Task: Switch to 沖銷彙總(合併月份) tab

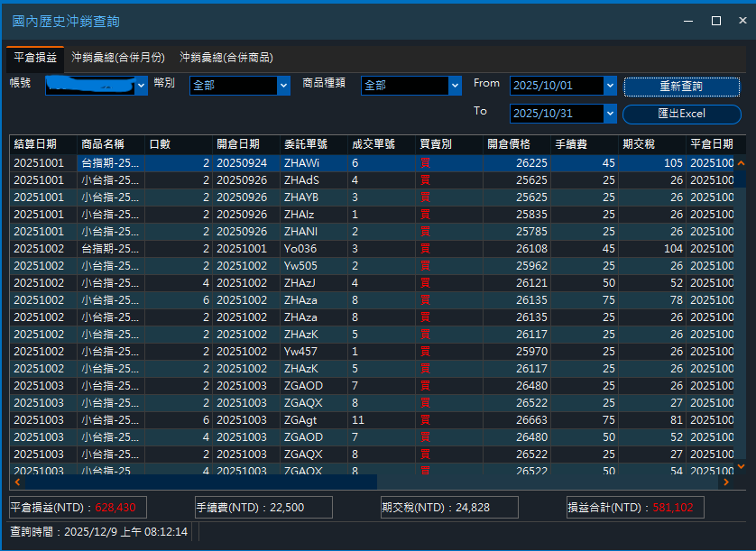Action: click(118, 58)
